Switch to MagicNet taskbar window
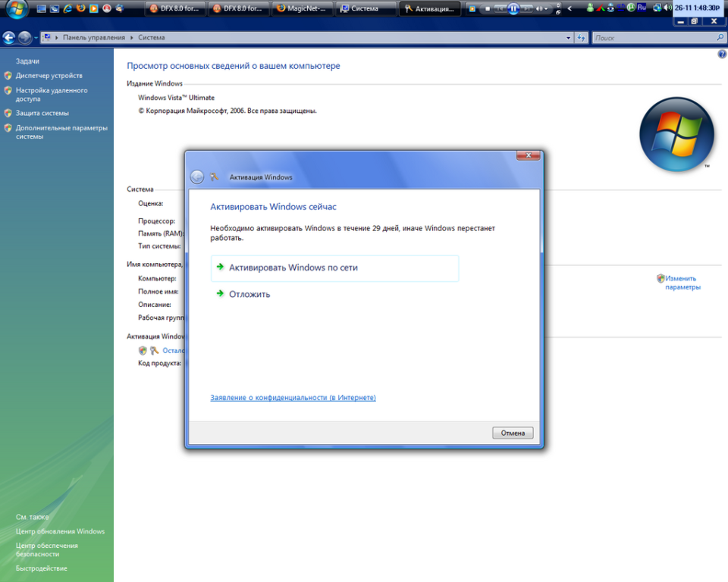 click(301, 8)
